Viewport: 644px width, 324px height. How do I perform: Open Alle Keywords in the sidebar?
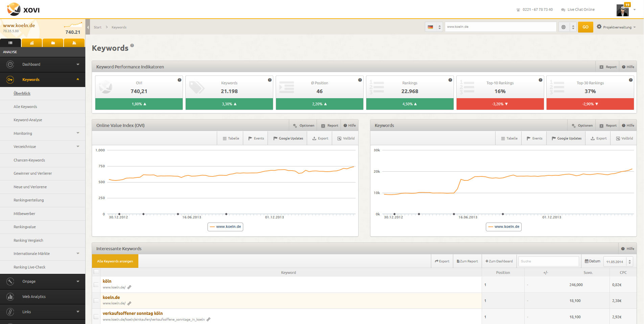click(x=25, y=107)
